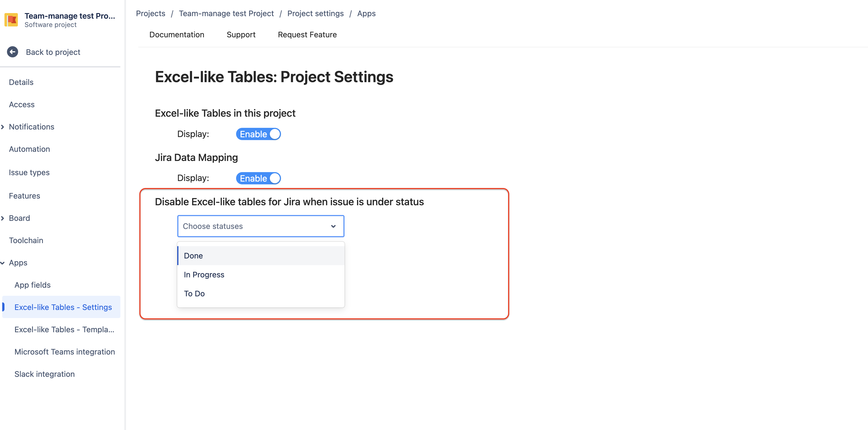
Task: Click the Microsoft Teams integration sidebar icon
Action: click(x=65, y=351)
